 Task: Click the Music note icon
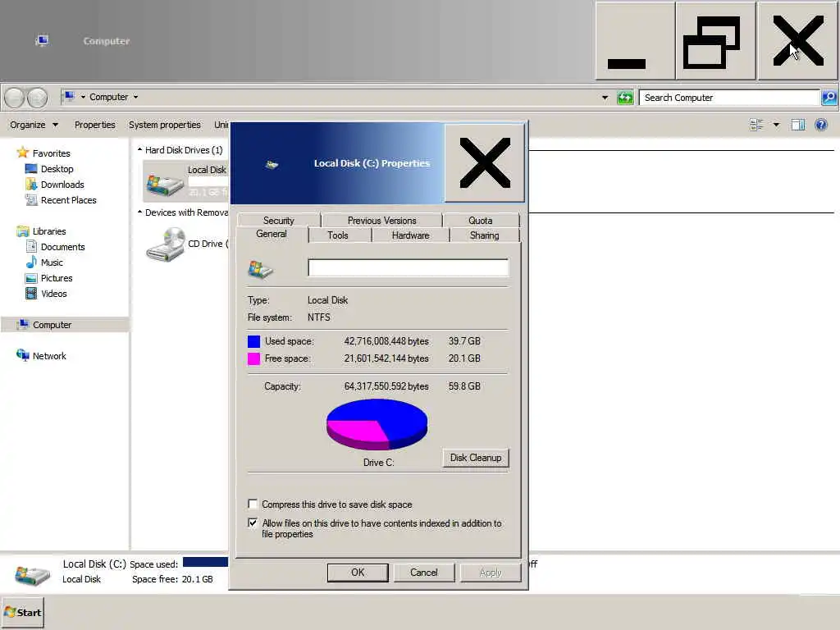[x=31, y=262]
